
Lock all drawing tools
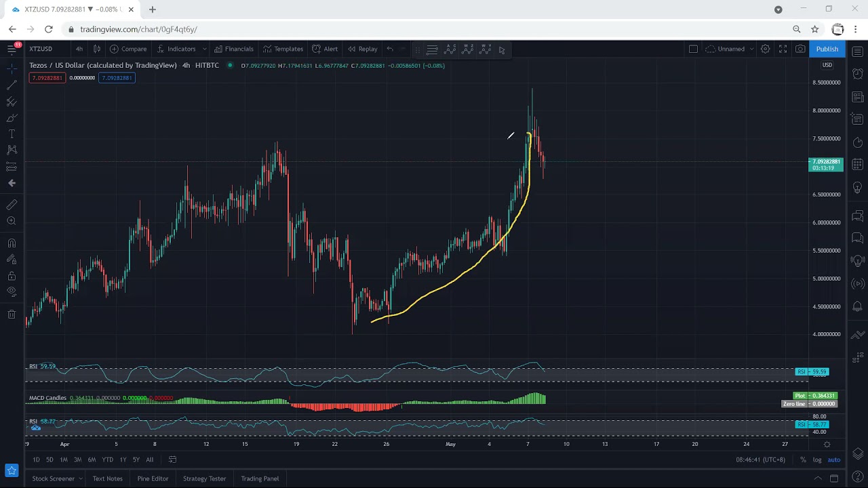[x=12, y=276]
